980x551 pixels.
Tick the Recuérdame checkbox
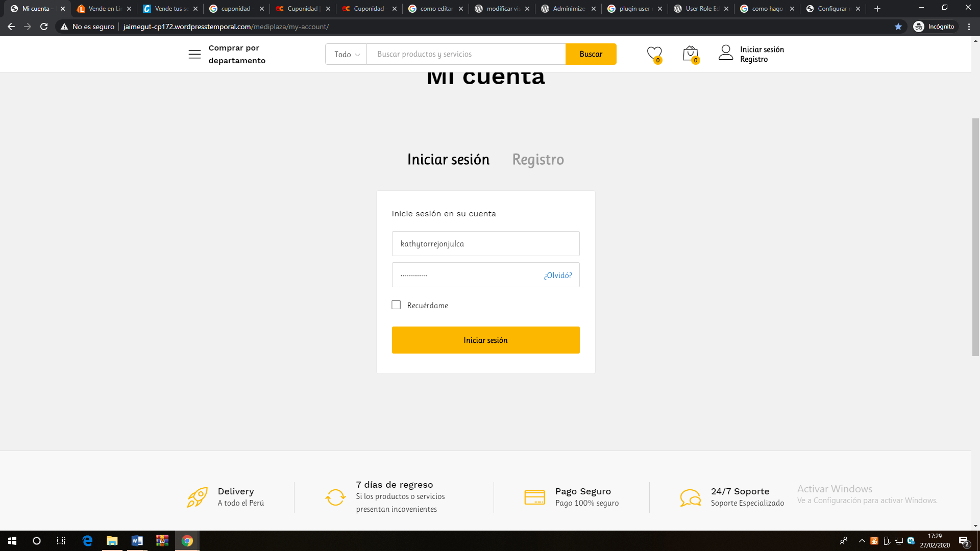click(396, 305)
